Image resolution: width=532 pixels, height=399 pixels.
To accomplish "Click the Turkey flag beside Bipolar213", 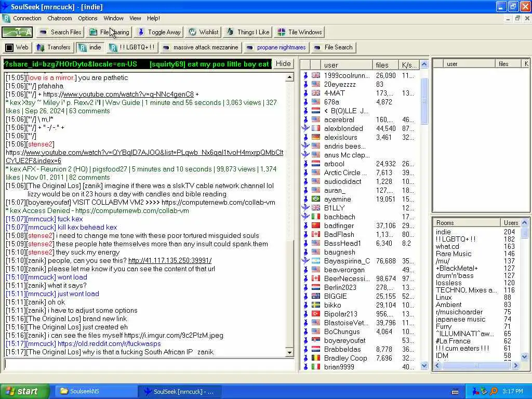I will click(x=316, y=314).
